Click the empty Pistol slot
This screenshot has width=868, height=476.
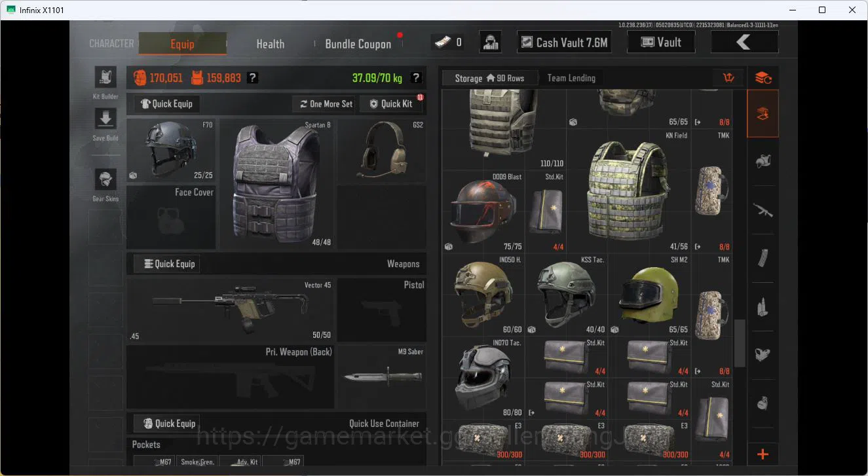[381, 310]
